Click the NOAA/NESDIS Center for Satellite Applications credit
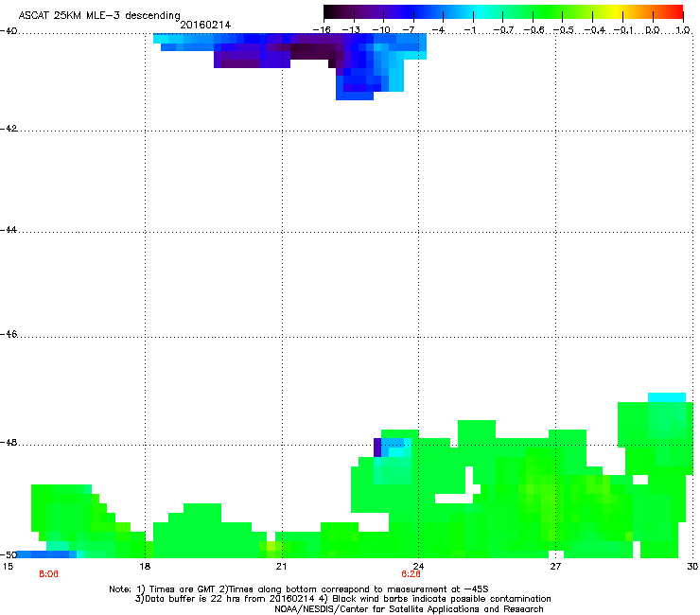 point(409,609)
